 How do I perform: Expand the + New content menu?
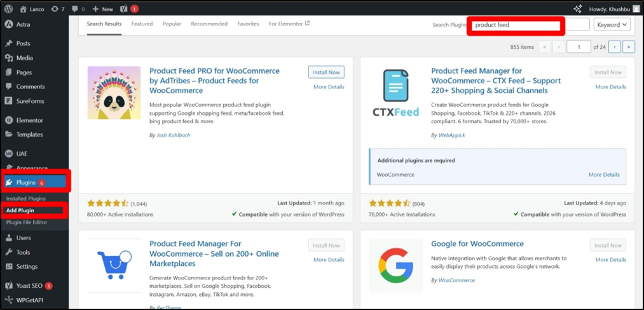tap(102, 9)
